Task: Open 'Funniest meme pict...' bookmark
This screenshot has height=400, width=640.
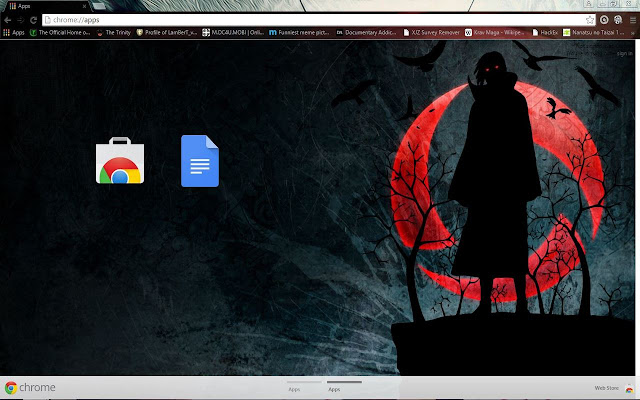Action: (x=299, y=32)
